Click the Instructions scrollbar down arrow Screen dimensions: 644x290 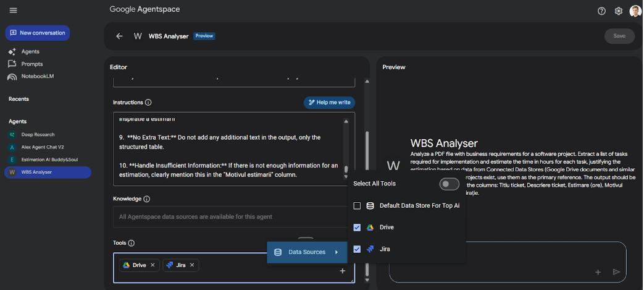(346, 177)
